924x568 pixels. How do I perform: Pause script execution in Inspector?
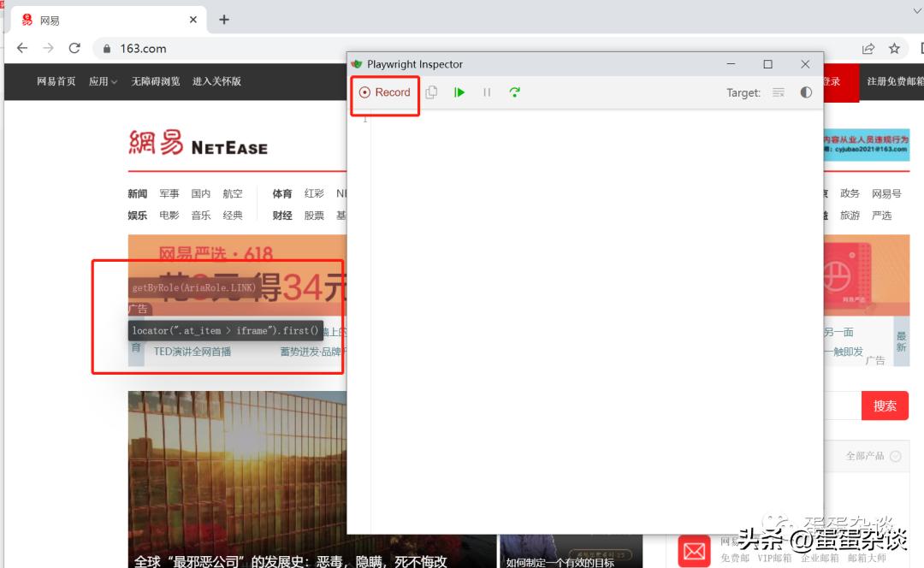[x=487, y=92]
